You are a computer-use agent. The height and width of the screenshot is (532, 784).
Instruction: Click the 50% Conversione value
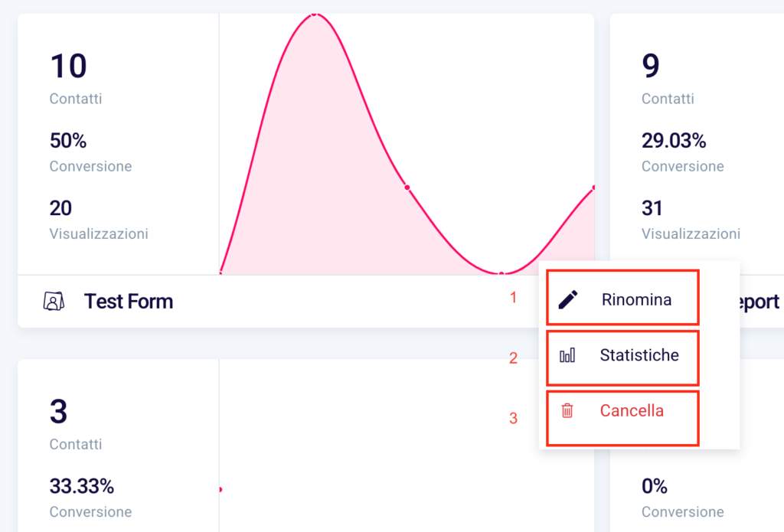pyautogui.click(x=68, y=141)
